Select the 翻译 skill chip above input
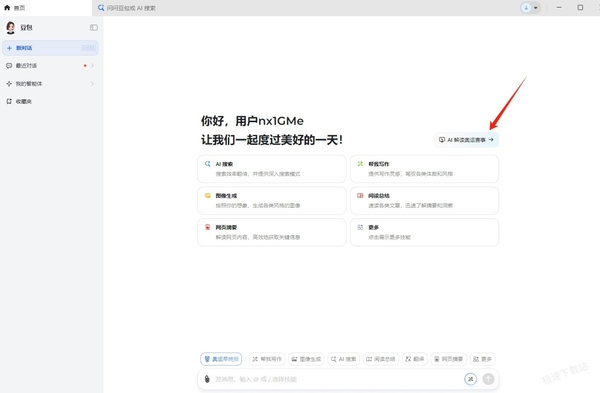The height and width of the screenshot is (393, 600). (415, 359)
